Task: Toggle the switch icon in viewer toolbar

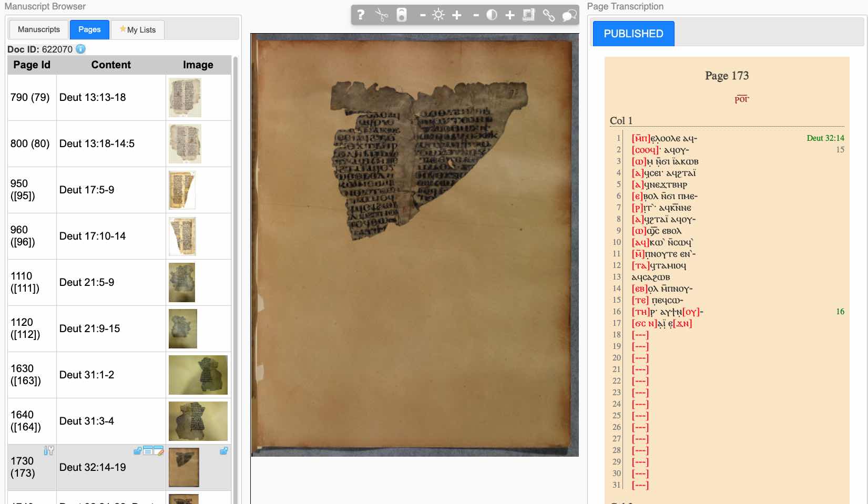Action: pos(402,15)
